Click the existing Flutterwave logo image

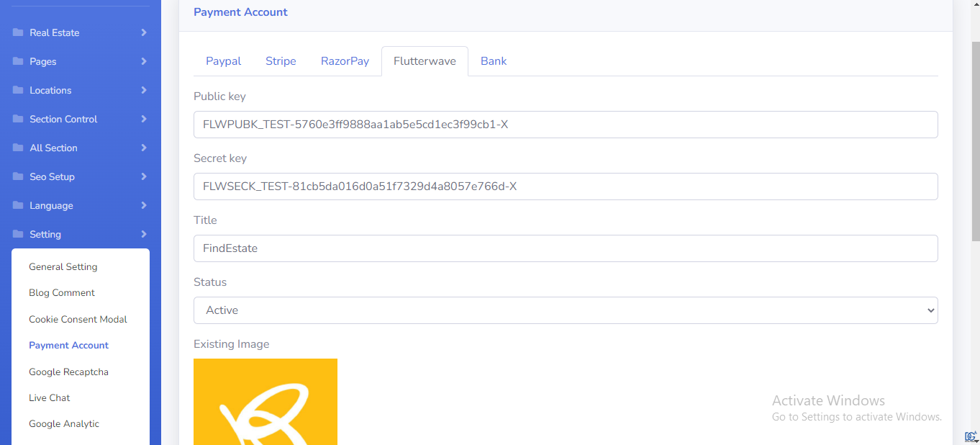click(266, 402)
